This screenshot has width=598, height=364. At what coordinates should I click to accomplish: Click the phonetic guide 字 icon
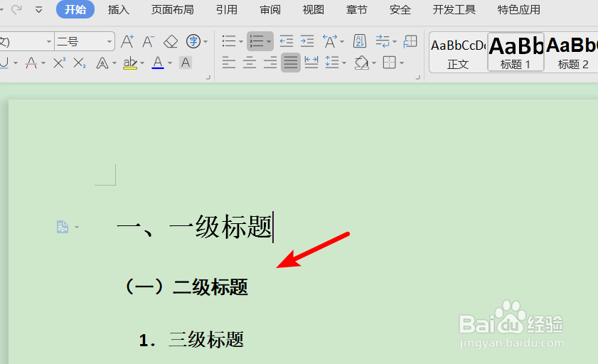[x=193, y=41]
